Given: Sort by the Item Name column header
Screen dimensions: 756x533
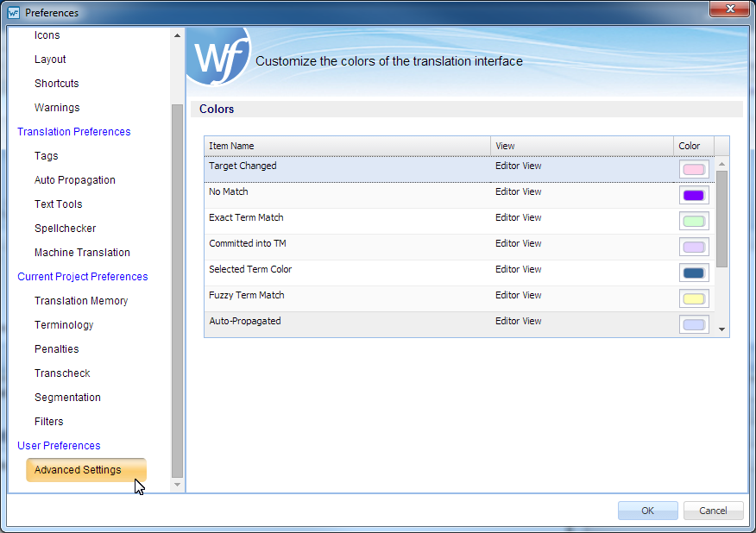Looking at the screenshot, I should (347, 146).
